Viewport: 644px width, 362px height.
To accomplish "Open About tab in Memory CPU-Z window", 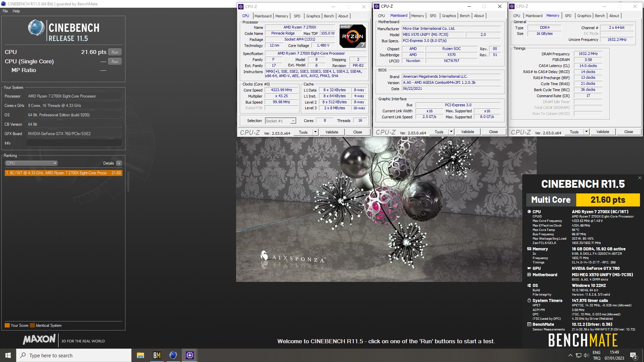I will pyautogui.click(x=614, y=16).
